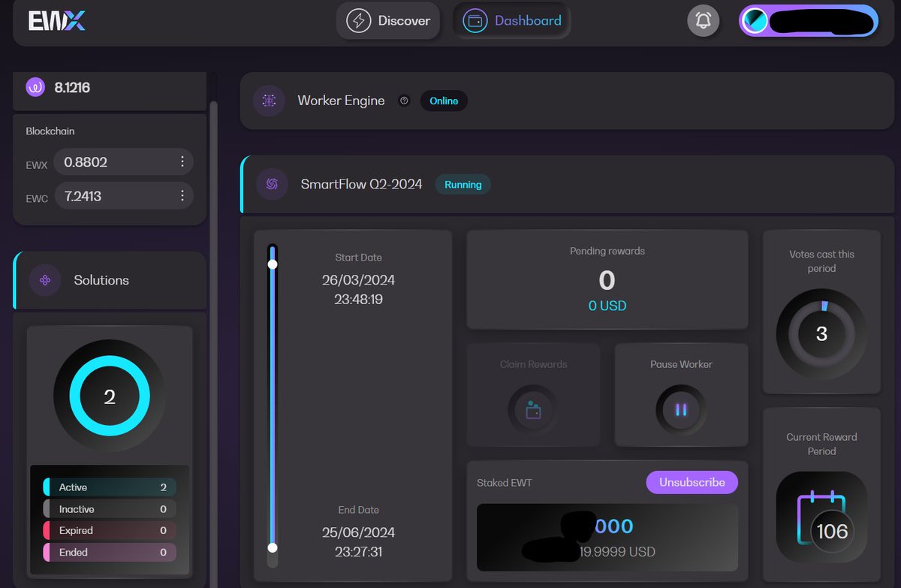Click the Votes cast ring showing 3
This screenshot has width=901, height=588.
[821, 333]
